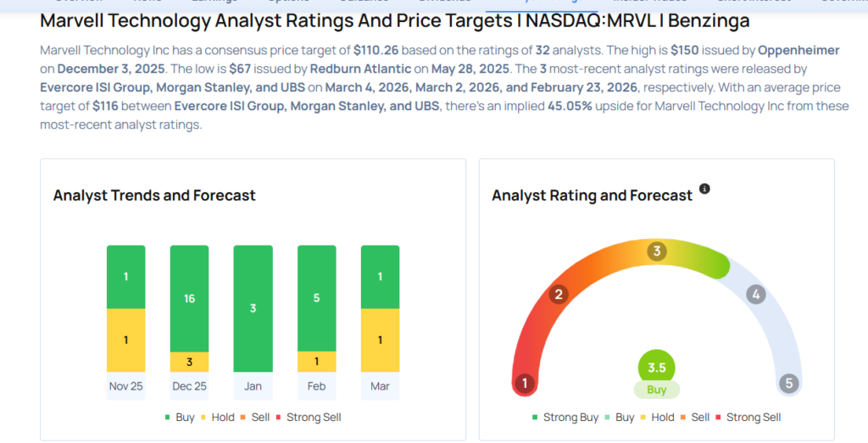This screenshot has width=868, height=443.
Task: Select the Jan Buy bar showing 3
Action: pos(253,308)
